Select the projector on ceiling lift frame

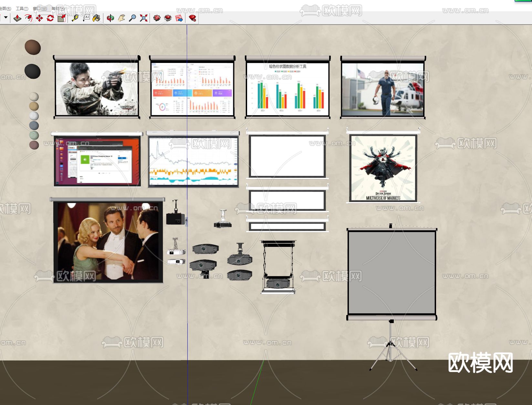tap(278, 267)
